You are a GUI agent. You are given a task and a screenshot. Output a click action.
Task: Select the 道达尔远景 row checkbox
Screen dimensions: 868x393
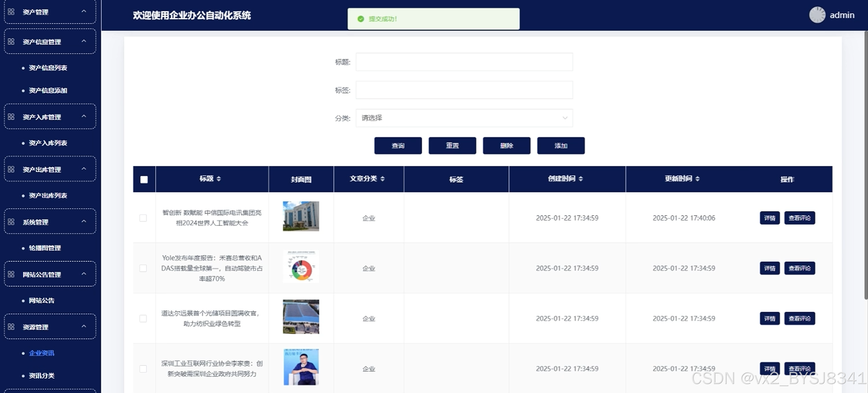tap(143, 319)
